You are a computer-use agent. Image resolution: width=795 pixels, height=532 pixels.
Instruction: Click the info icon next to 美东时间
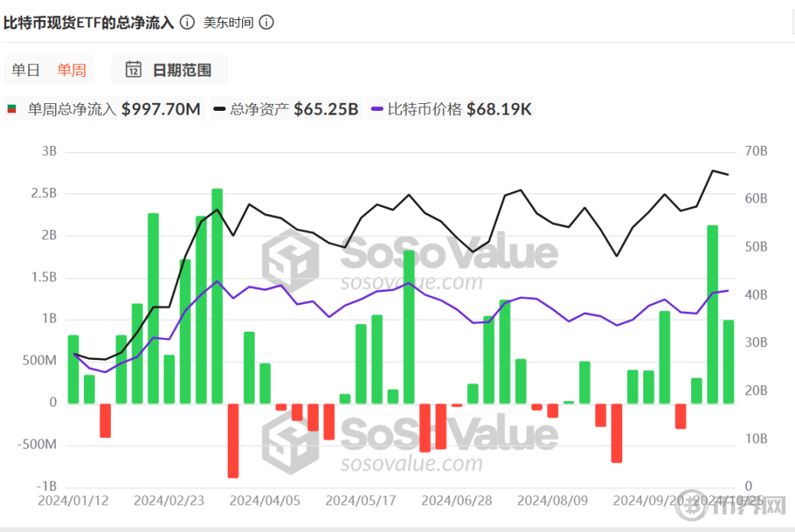coord(265,22)
